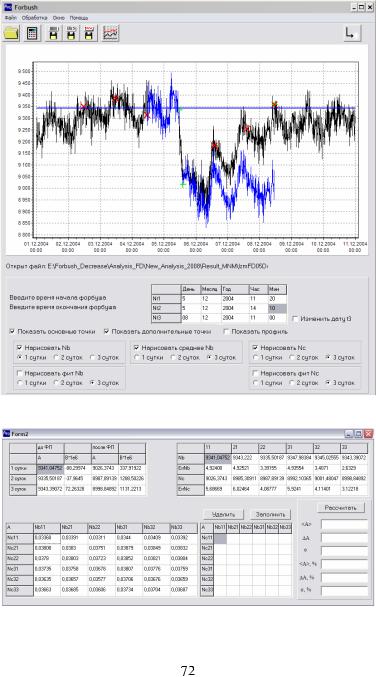Launch the calculator toolbar icon
The height and width of the screenshot is (677, 376).
(x=32, y=33)
